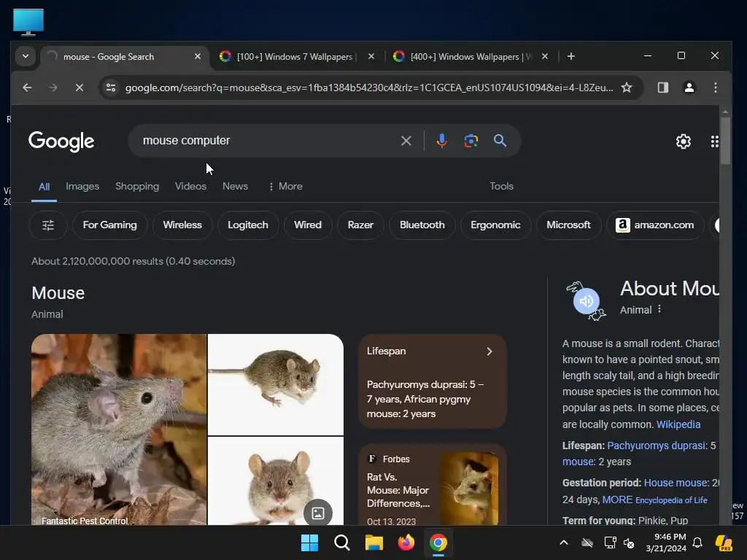Select the Wired filter chip
Screen dimensions: 747x560
click(308, 225)
